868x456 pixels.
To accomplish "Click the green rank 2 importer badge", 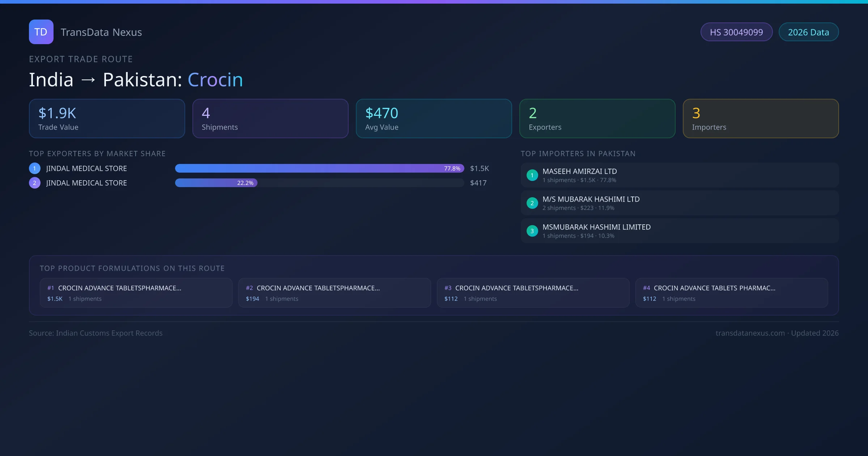I will pyautogui.click(x=532, y=203).
